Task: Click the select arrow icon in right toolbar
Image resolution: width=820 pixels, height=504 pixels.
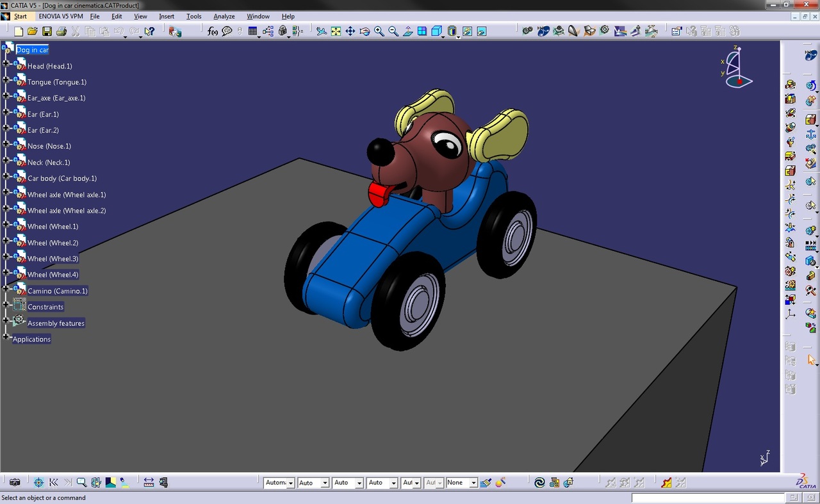Action: 811,360
